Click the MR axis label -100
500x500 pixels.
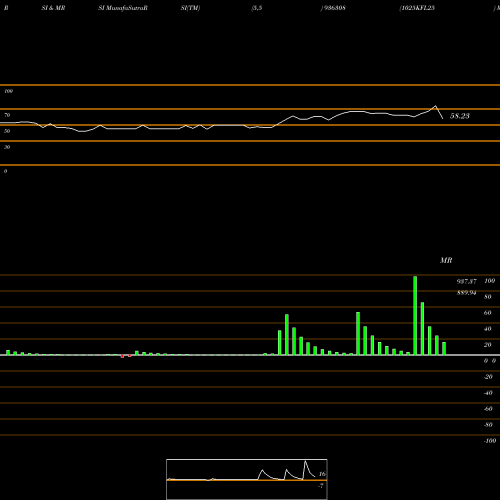pyautogui.click(x=490, y=441)
